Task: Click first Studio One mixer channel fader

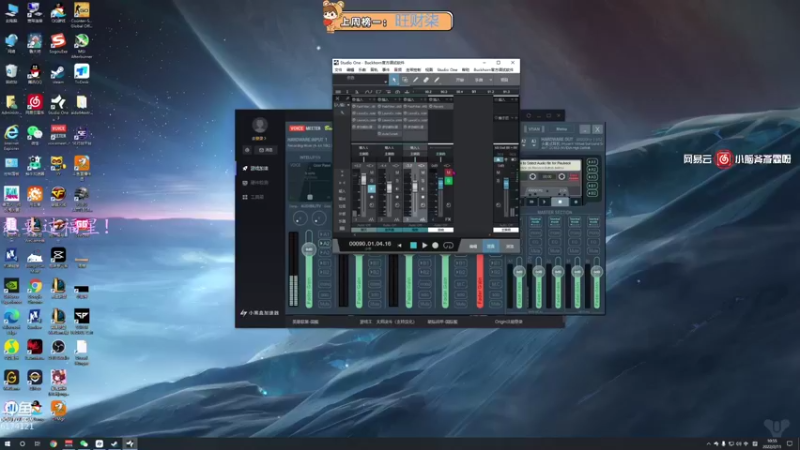Action: click(x=363, y=181)
